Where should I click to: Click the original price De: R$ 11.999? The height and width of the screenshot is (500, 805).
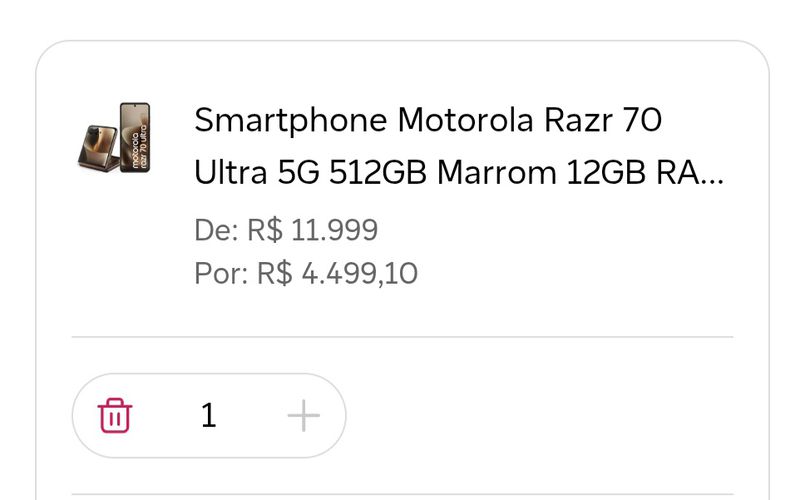click(286, 230)
